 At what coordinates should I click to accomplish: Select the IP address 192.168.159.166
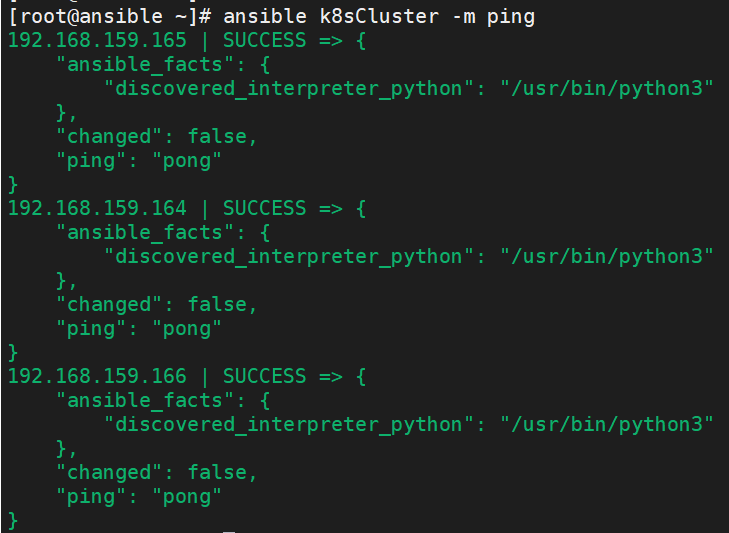click(97, 376)
